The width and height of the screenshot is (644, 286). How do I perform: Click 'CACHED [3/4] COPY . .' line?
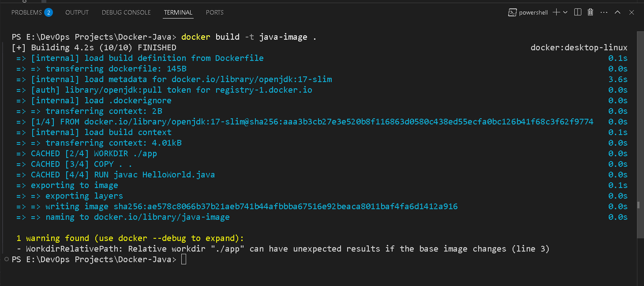click(x=75, y=164)
